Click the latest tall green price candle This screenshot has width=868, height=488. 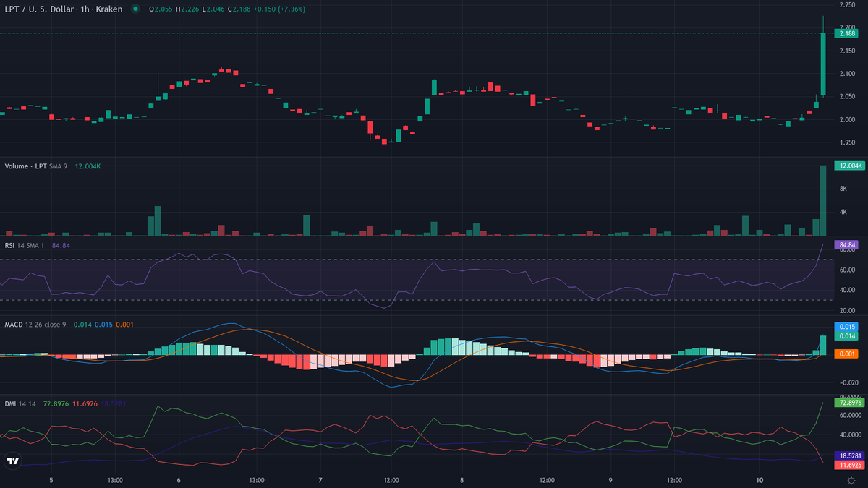[823, 64]
